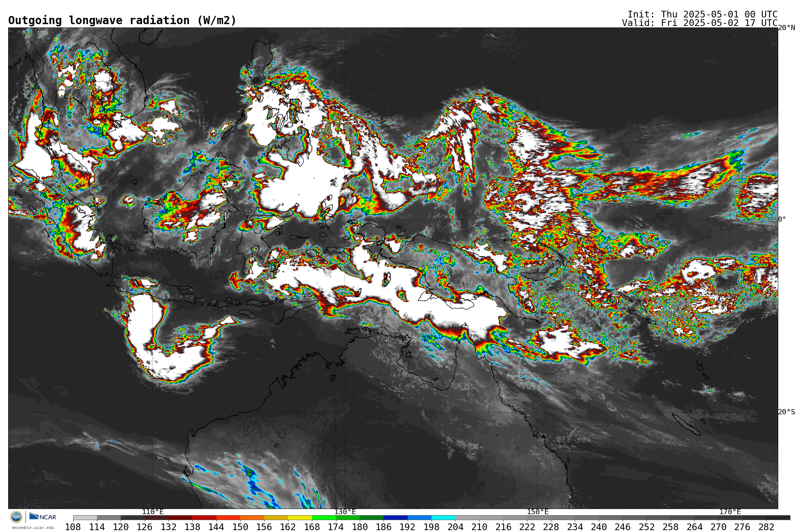Image resolution: width=802 pixels, height=532 pixels.
Task: Click the 270 colorbar tick label
Action: (x=718, y=527)
